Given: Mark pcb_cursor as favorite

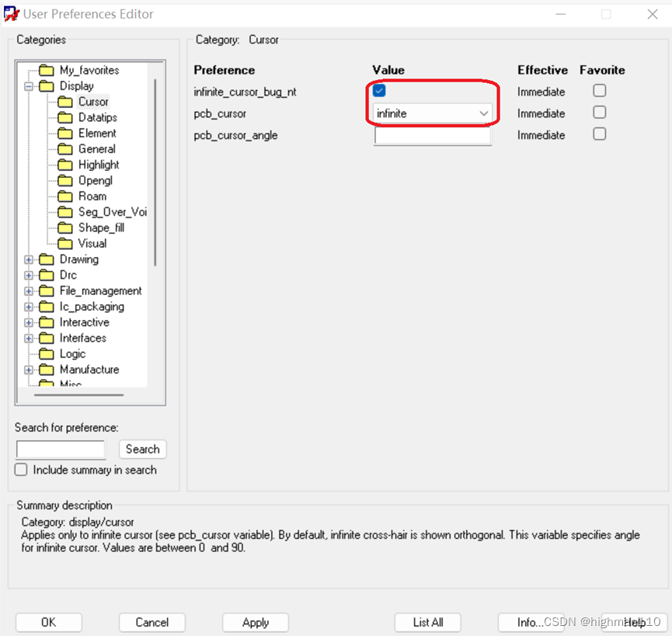Looking at the screenshot, I should pos(599,113).
